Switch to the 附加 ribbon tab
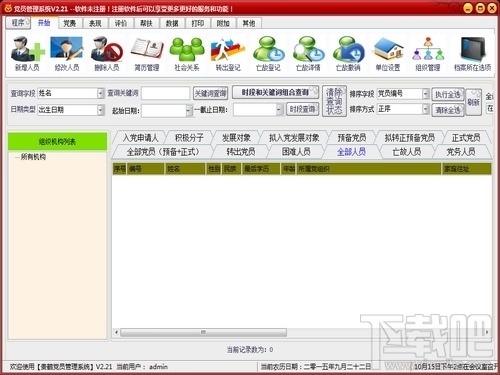Viewport: 500px width, 375px height. (x=223, y=23)
